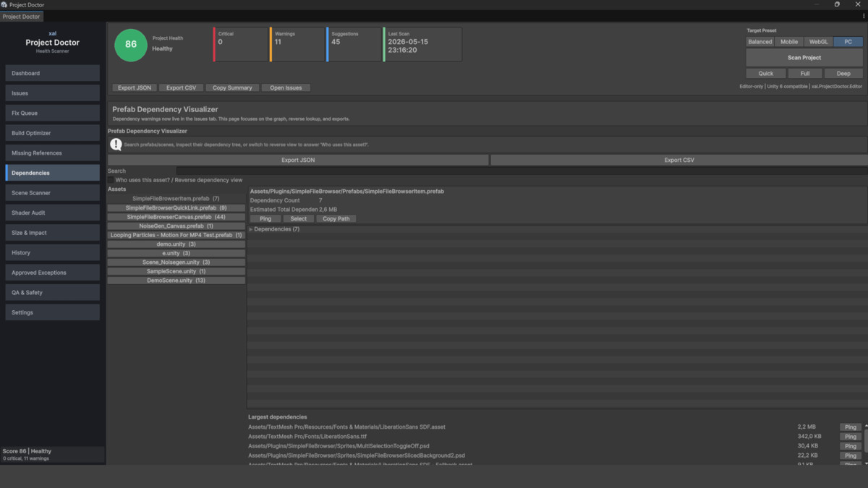Click the Project Doctor window tab

click(22, 16)
